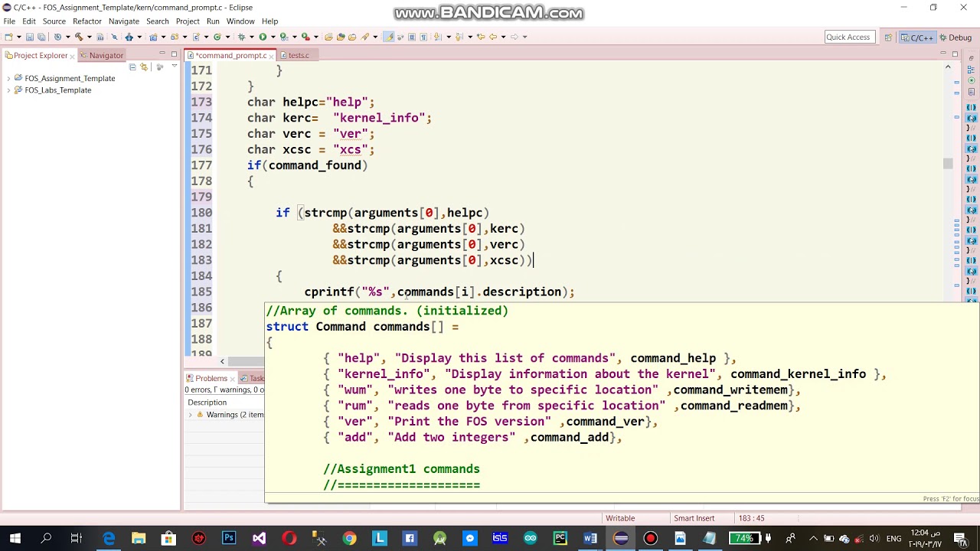Click the Description column header in Problems
Image resolution: width=980 pixels, height=551 pixels.
pos(207,403)
